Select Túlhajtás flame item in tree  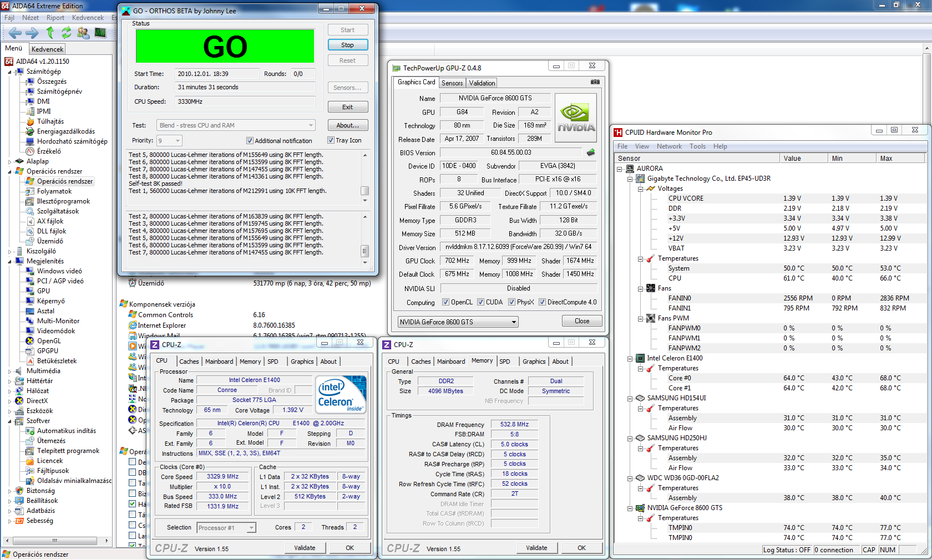50,121
